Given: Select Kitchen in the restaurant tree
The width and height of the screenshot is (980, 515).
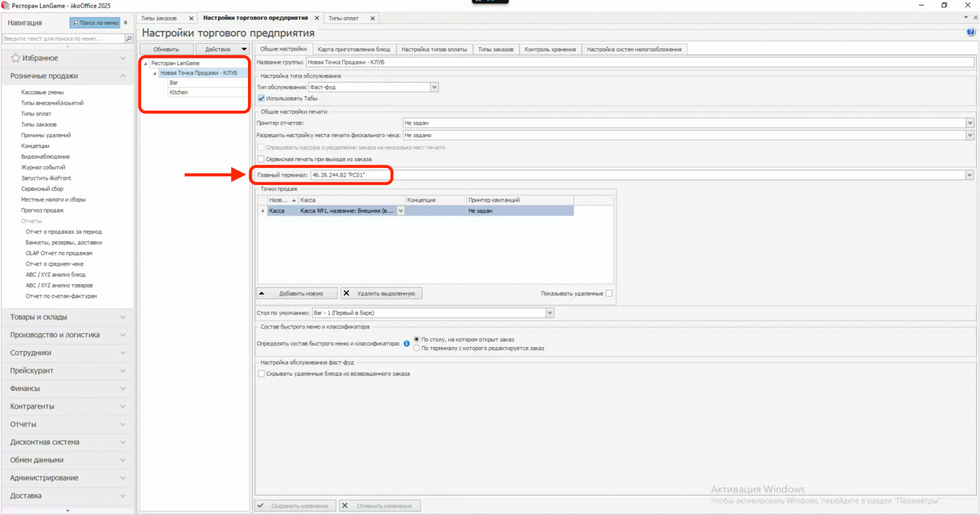Looking at the screenshot, I should tap(178, 92).
